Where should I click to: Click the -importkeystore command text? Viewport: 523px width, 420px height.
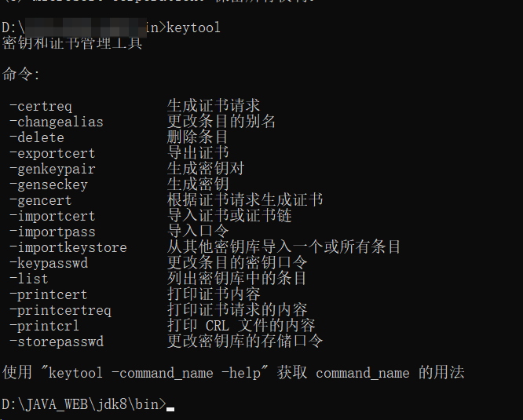[x=68, y=247]
